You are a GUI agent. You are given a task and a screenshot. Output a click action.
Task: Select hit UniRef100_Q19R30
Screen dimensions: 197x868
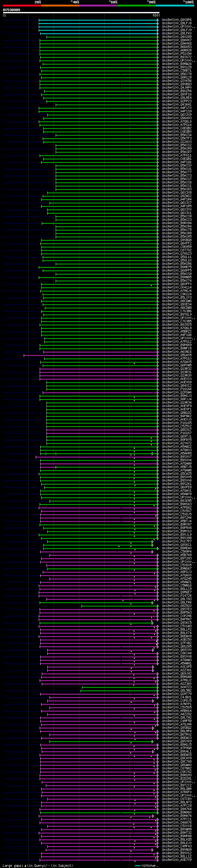point(177,375)
